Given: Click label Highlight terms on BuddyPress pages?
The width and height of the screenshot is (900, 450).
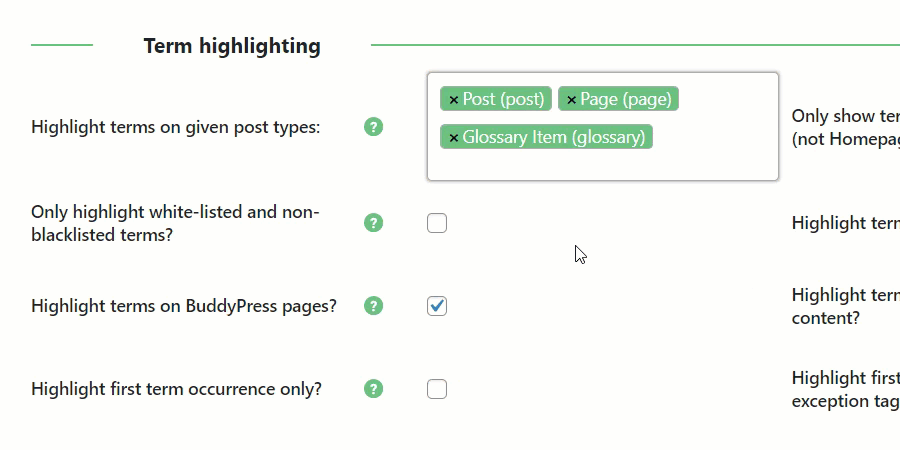Looking at the screenshot, I should tap(184, 307).
